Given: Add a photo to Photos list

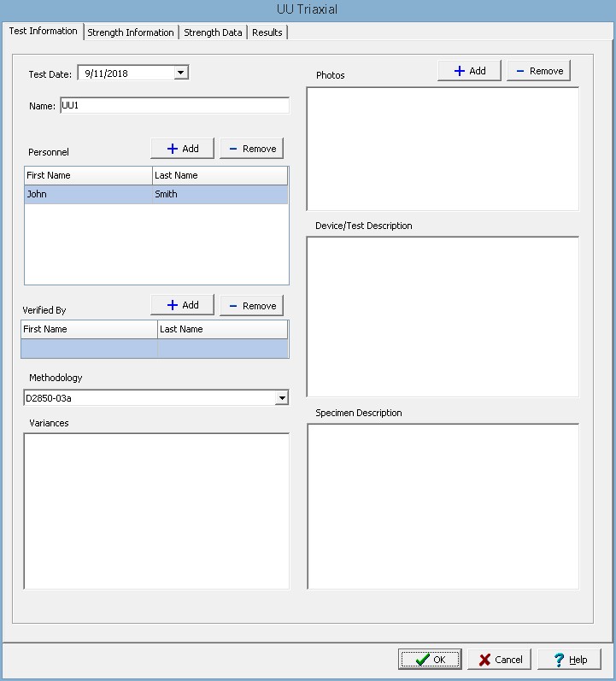Looking at the screenshot, I should click(x=469, y=71).
